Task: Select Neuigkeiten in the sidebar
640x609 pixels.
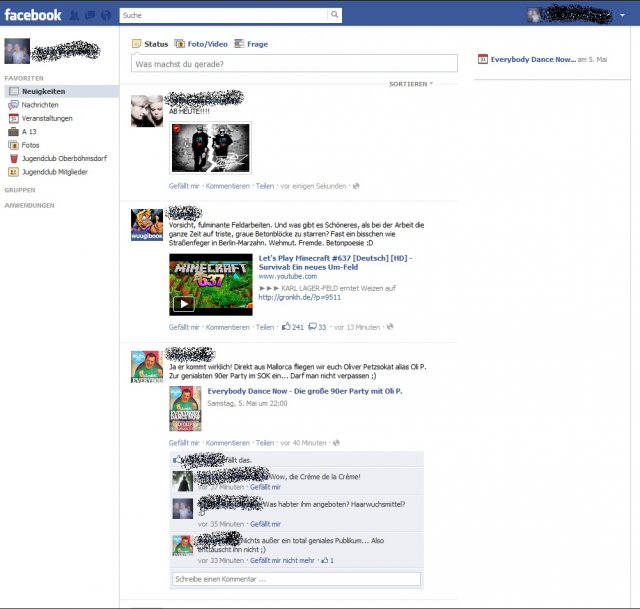Action: click(x=61, y=91)
